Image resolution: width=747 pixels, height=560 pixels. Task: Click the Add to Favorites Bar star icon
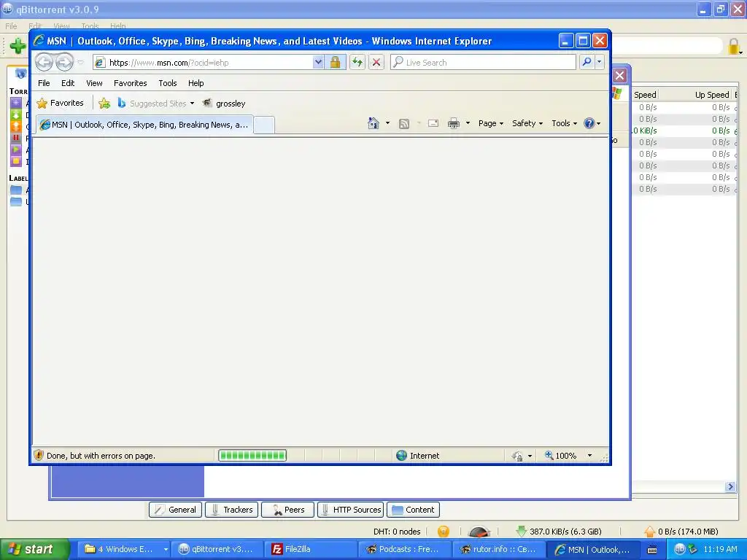coord(104,104)
